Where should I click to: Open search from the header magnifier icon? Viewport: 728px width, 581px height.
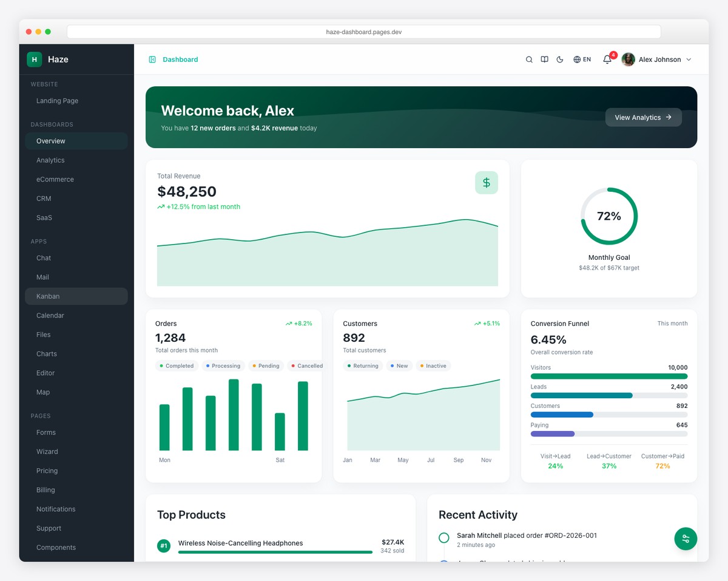click(x=528, y=59)
